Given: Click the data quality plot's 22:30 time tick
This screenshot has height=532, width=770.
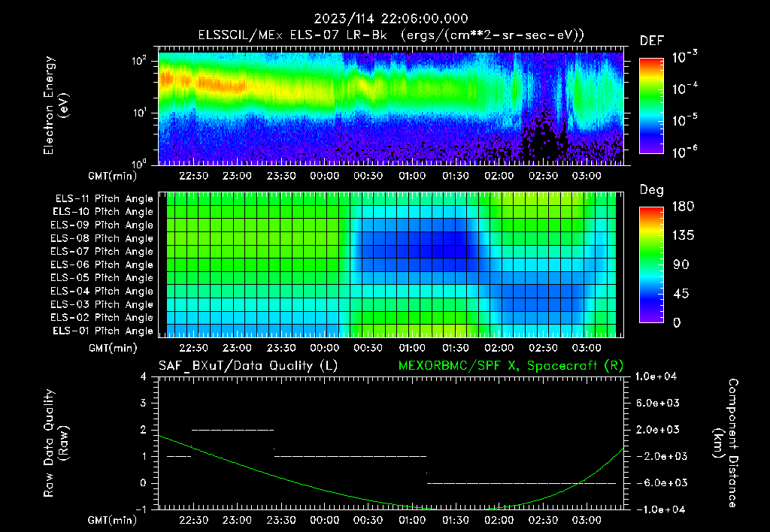Looking at the screenshot, I should pyautogui.click(x=193, y=520).
